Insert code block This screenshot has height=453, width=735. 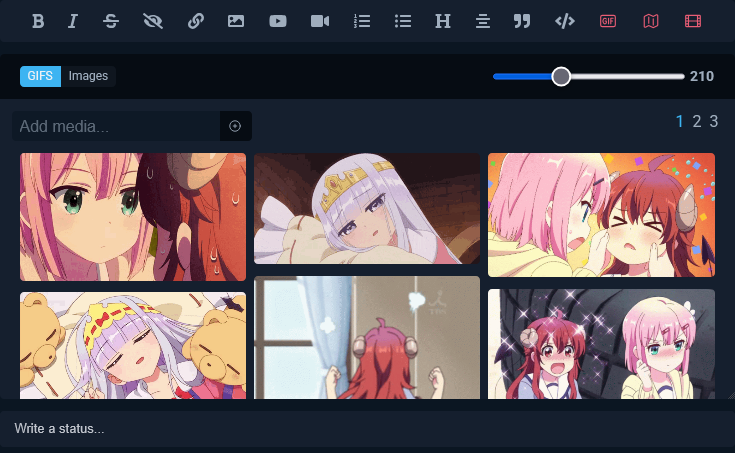(565, 21)
